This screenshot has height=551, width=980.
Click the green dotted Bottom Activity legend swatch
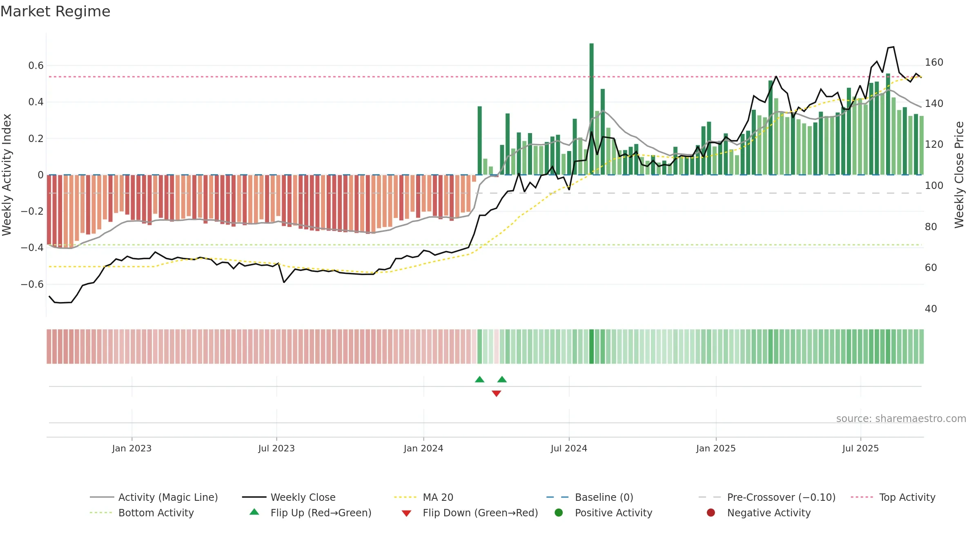(101, 513)
